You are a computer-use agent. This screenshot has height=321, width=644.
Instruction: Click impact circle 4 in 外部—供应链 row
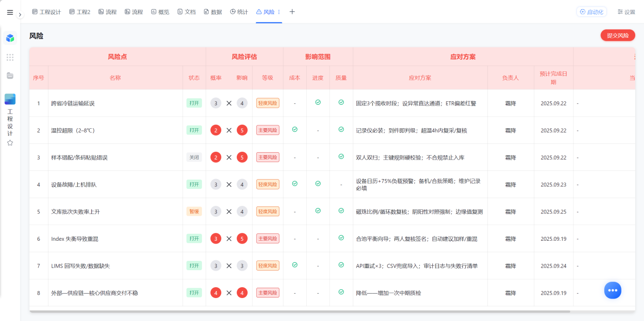pyautogui.click(x=242, y=293)
